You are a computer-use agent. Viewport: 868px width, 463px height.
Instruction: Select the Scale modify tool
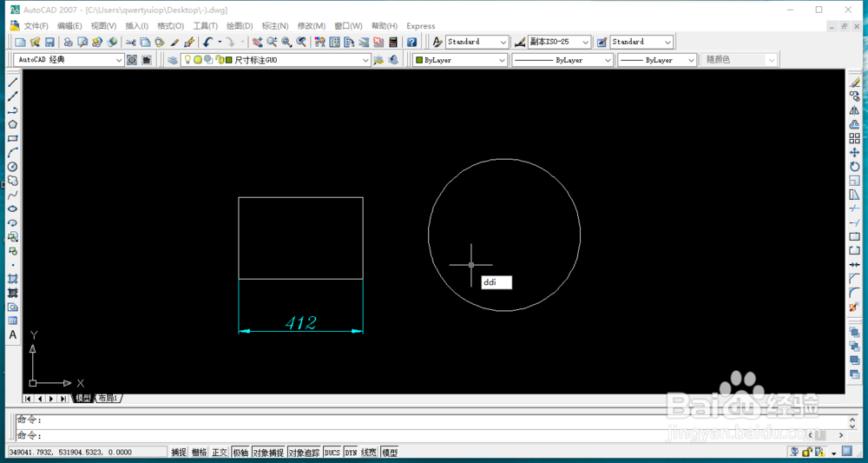coord(855,181)
